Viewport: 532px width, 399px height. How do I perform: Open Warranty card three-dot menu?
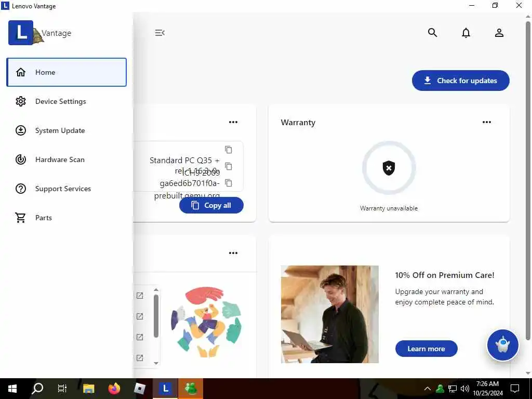[486, 122]
